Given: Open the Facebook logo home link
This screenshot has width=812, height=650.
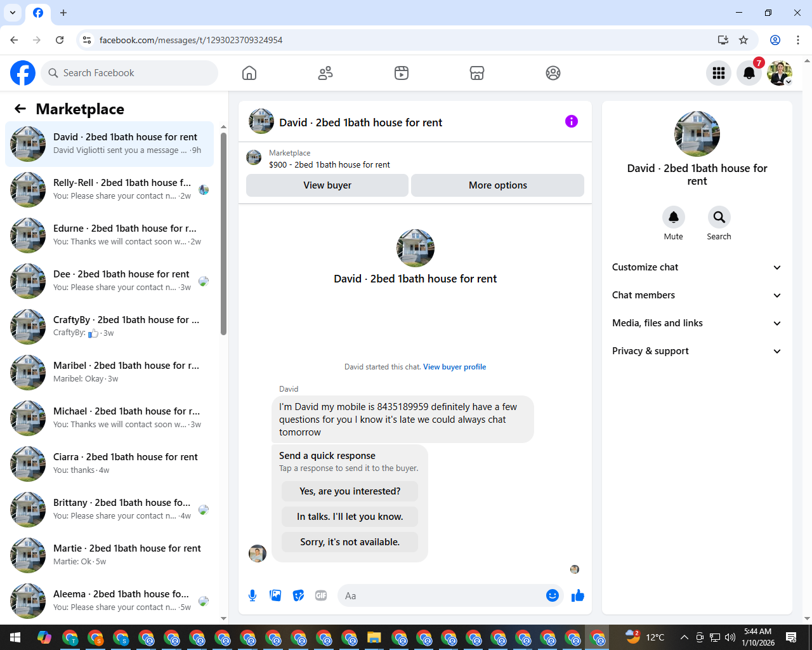Looking at the screenshot, I should 23,73.
